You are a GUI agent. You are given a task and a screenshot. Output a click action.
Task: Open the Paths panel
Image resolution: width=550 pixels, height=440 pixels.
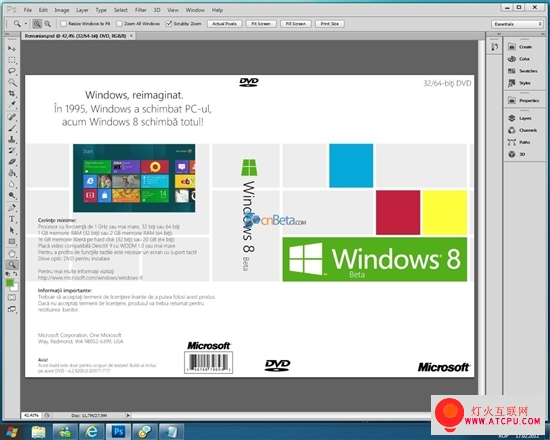519,142
